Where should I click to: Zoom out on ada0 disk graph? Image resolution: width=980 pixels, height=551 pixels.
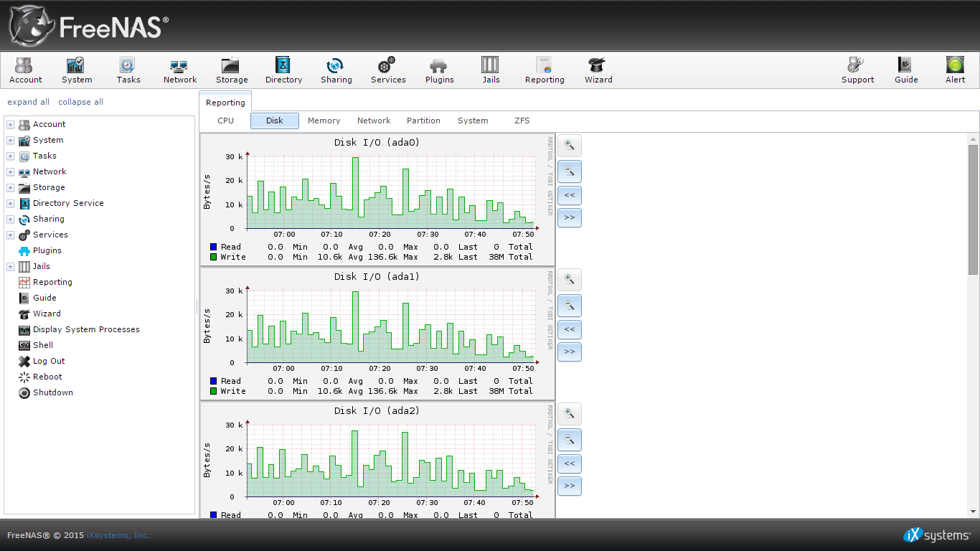(x=570, y=171)
